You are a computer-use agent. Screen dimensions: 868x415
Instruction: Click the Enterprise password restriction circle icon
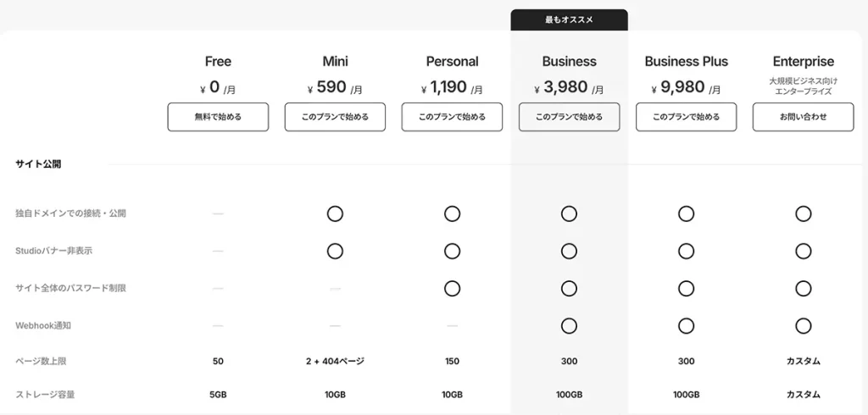tap(804, 288)
